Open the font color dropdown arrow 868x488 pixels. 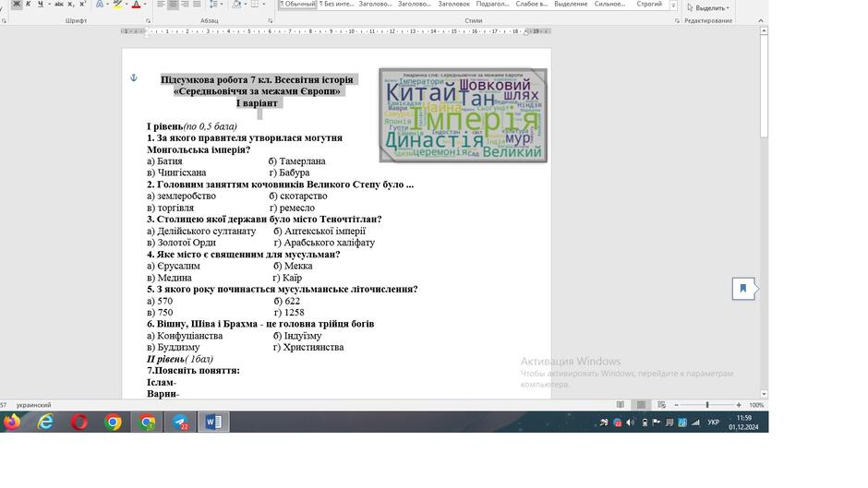[x=145, y=4]
